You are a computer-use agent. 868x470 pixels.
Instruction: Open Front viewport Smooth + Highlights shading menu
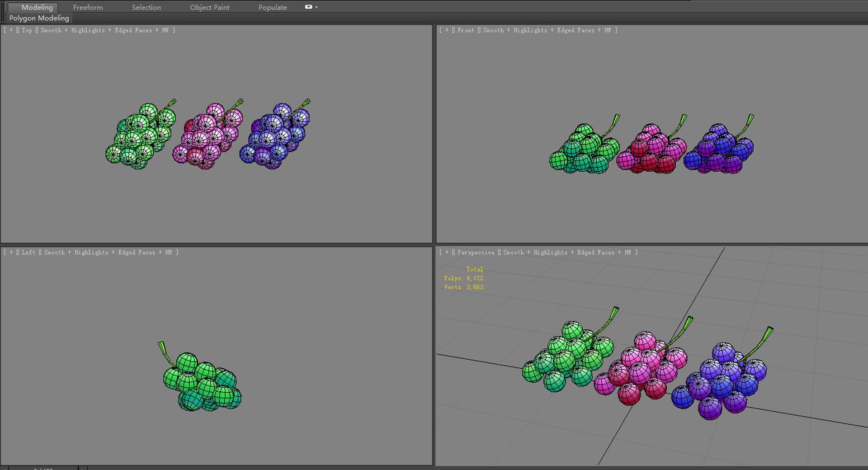(547, 30)
